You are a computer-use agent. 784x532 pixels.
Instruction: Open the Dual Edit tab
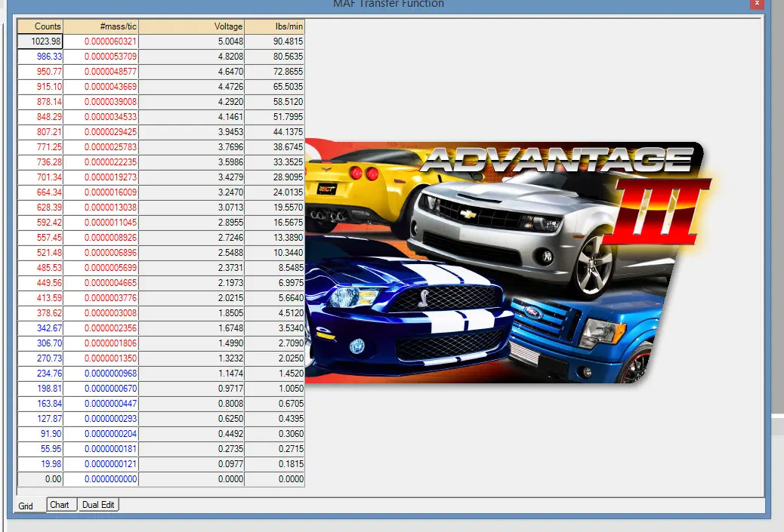tap(98, 505)
